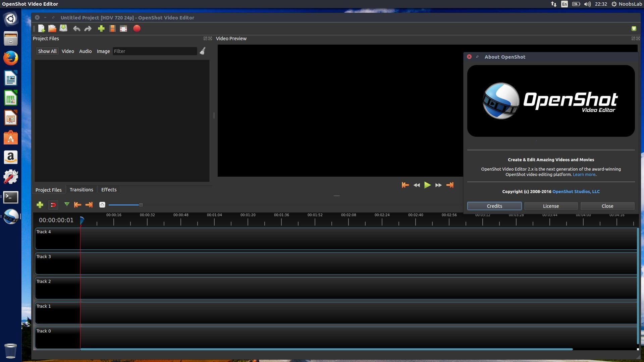644x362 pixels.
Task: Open Ubuntu Dash from the launcher
Action: point(11,18)
